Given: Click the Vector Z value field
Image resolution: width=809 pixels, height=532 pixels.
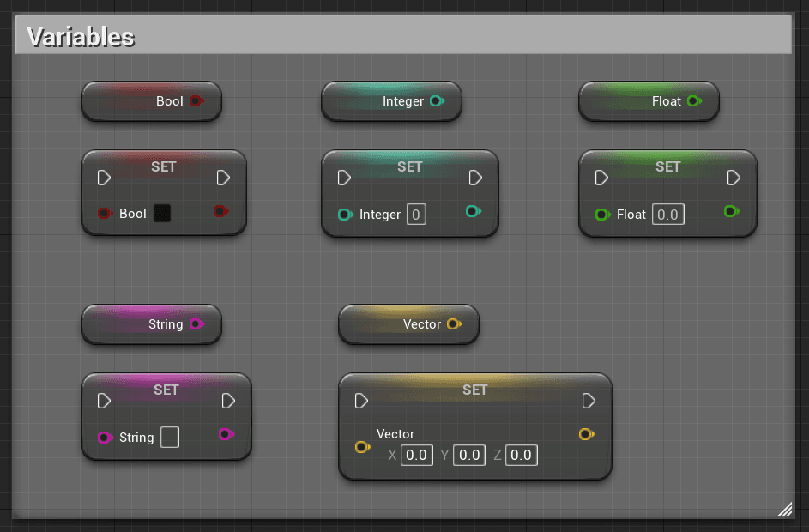Looking at the screenshot, I should [522, 455].
